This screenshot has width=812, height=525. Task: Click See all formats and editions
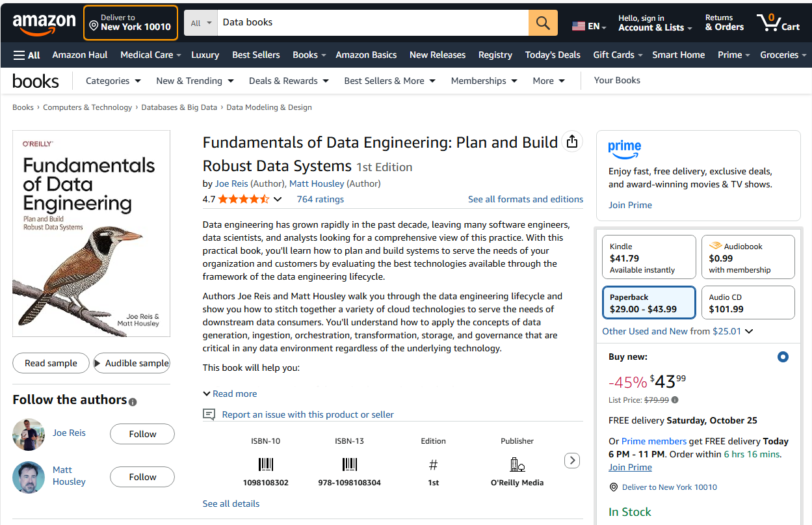[525, 199]
